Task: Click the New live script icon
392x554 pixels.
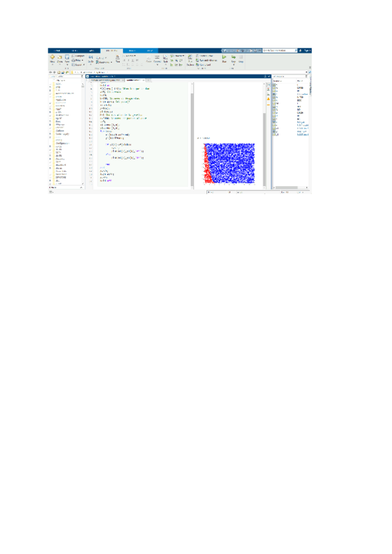Action: (x=52, y=59)
